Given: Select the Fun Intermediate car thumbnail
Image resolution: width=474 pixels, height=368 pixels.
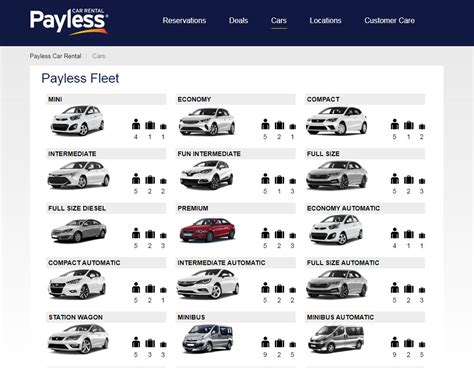Looking at the screenshot, I should coord(207,175).
